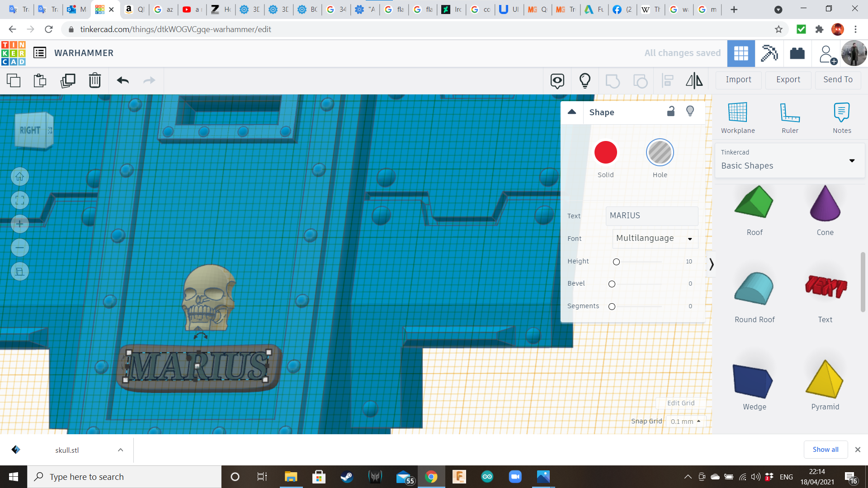Switch to Blocks mode pickaxe icon
Viewport: 868px width, 488px height.
pos(769,53)
